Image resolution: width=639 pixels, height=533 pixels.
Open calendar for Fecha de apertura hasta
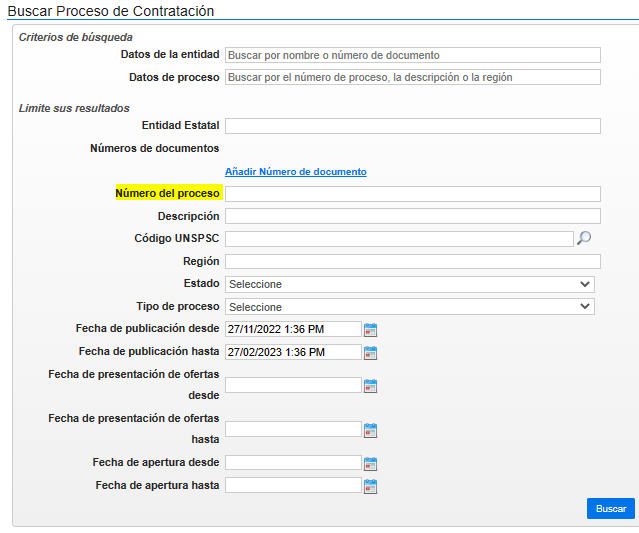(370, 486)
